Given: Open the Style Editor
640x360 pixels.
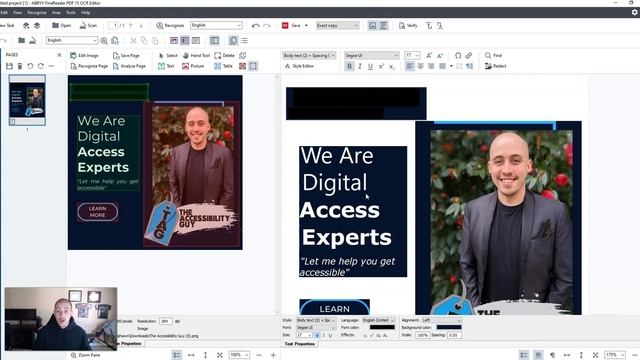Looking at the screenshot, I should coord(299,66).
